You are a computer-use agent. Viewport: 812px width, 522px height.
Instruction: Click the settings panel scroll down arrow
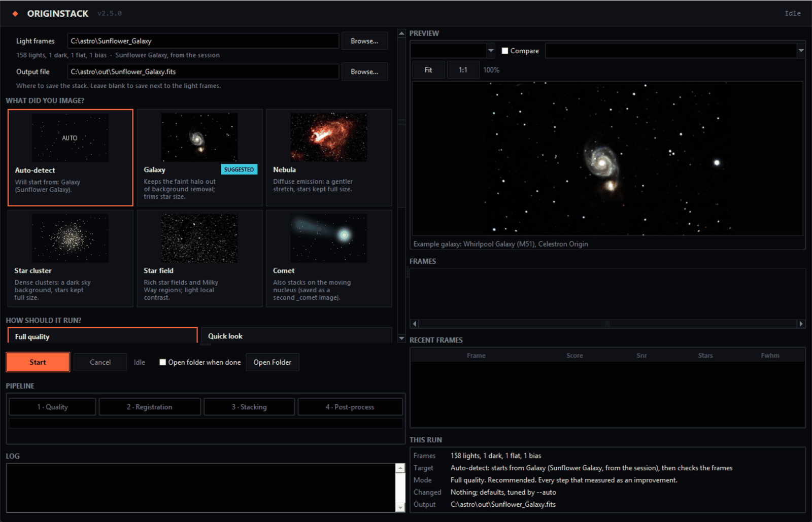coord(401,338)
